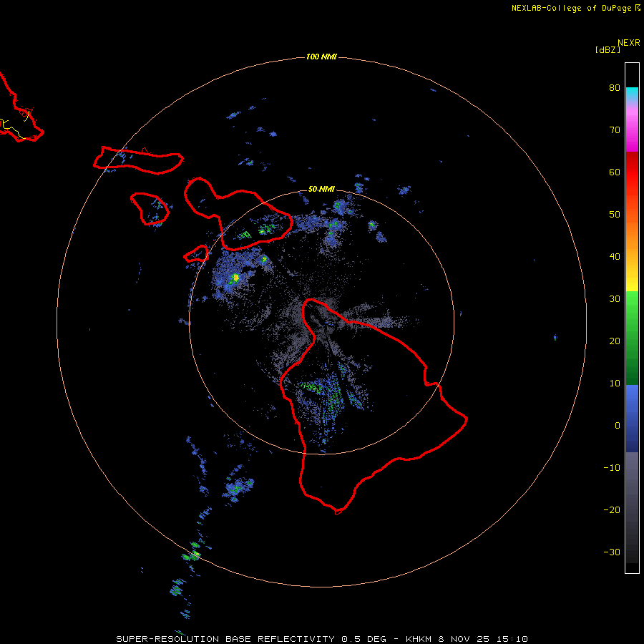
Task: Click the 60 dBZ scale label
Action: (615, 172)
